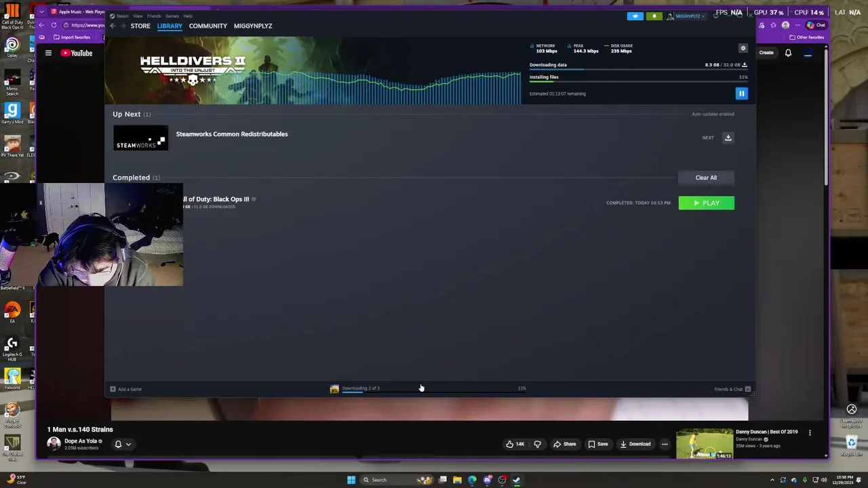Screen dimensions: 868x488
Task: Click YouTube Create button
Action: coord(766,53)
